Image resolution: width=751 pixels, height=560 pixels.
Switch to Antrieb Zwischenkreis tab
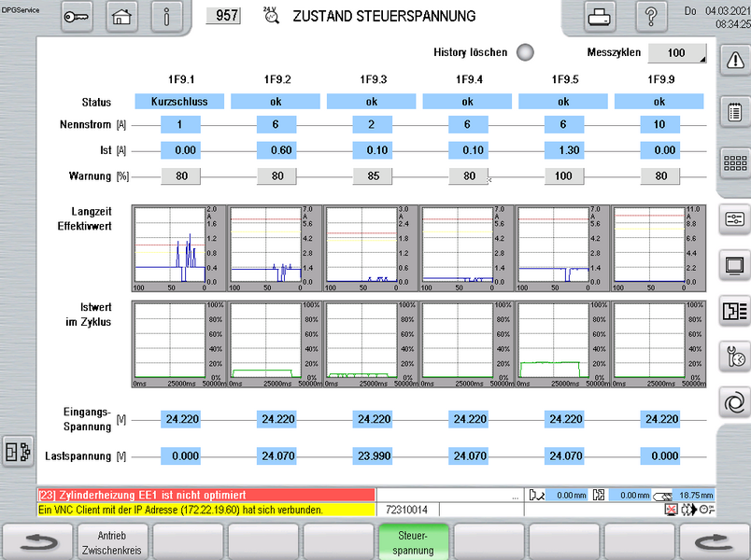click(113, 542)
